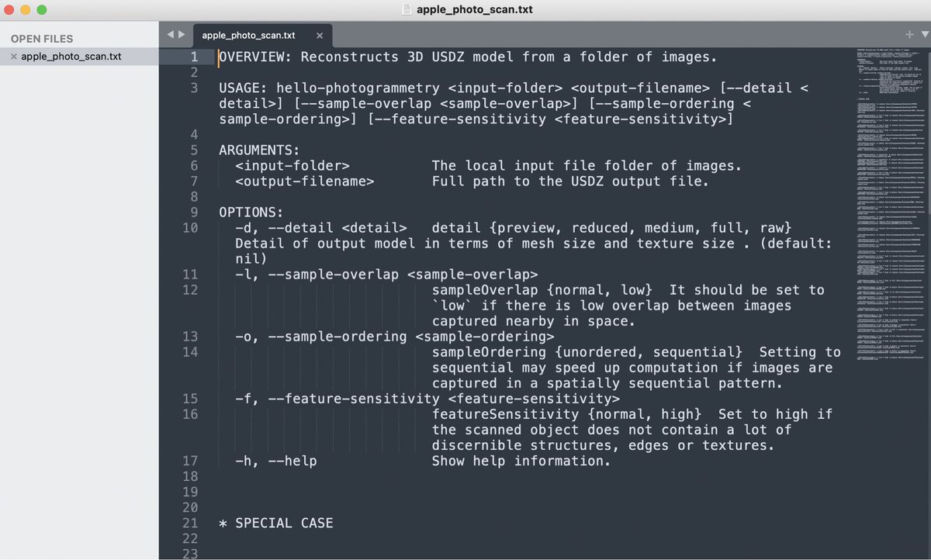Screen dimensions: 931x560
Task: Click the -d, --detail option text
Action: (x=321, y=227)
